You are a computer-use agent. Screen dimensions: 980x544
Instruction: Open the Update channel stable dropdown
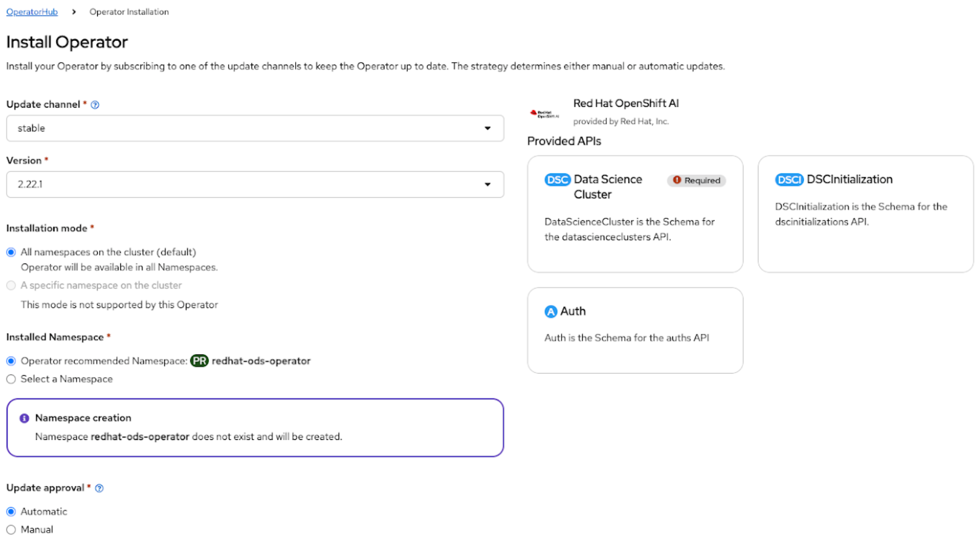click(255, 128)
